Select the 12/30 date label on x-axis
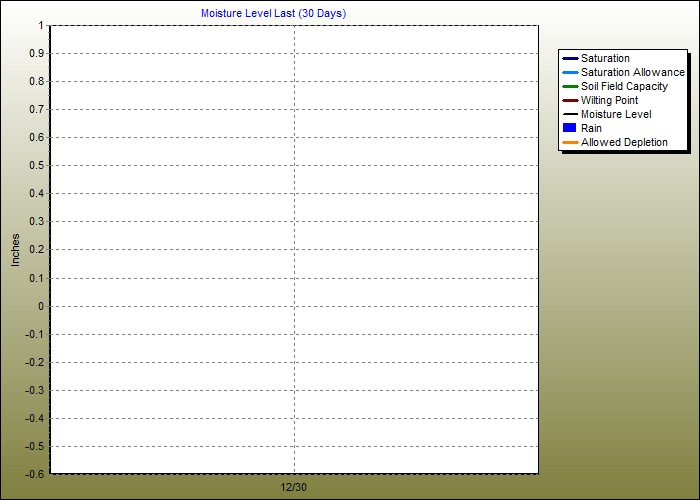The image size is (700, 500). (x=294, y=486)
